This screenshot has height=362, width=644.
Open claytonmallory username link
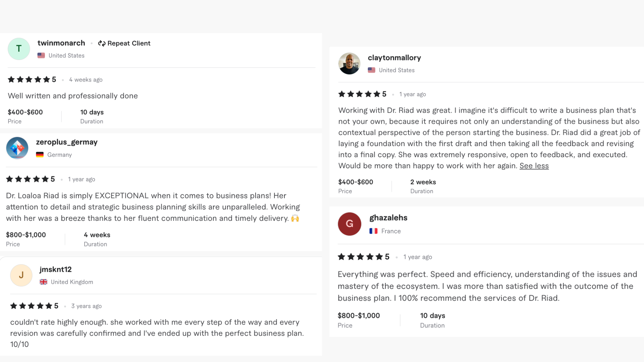pos(394,58)
